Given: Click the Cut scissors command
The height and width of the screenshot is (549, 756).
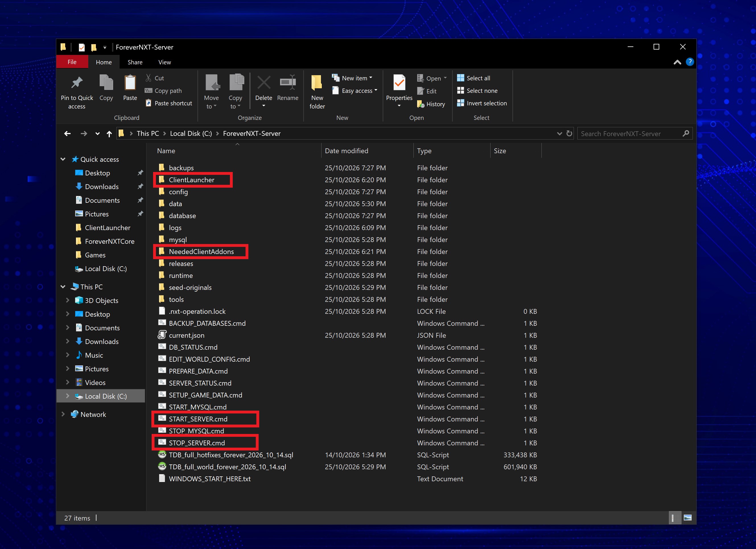Looking at the screenshot, I should tap(155, 78).
